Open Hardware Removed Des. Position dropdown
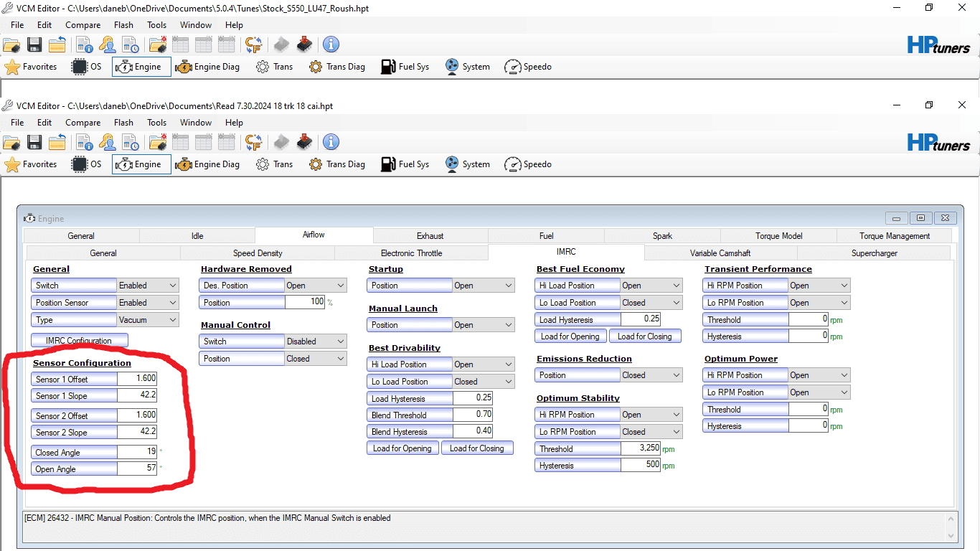980x551 pixels. click(x=316, y=286)
